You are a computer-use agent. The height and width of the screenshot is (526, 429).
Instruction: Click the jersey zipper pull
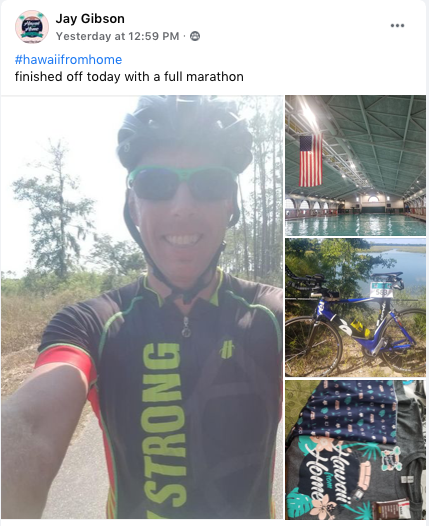tap(186, 327)
